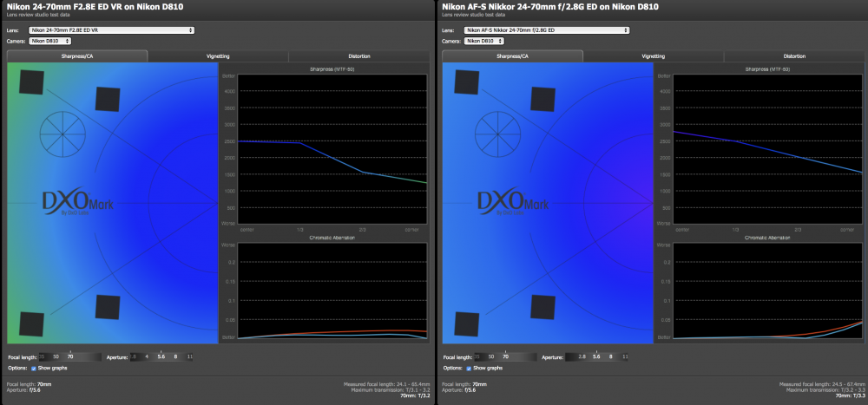The height and width of the screenshot is (405, 868).
Task: Set focal length slider to 50 in F2.8E VR panel
Action: tap(56, 357)
